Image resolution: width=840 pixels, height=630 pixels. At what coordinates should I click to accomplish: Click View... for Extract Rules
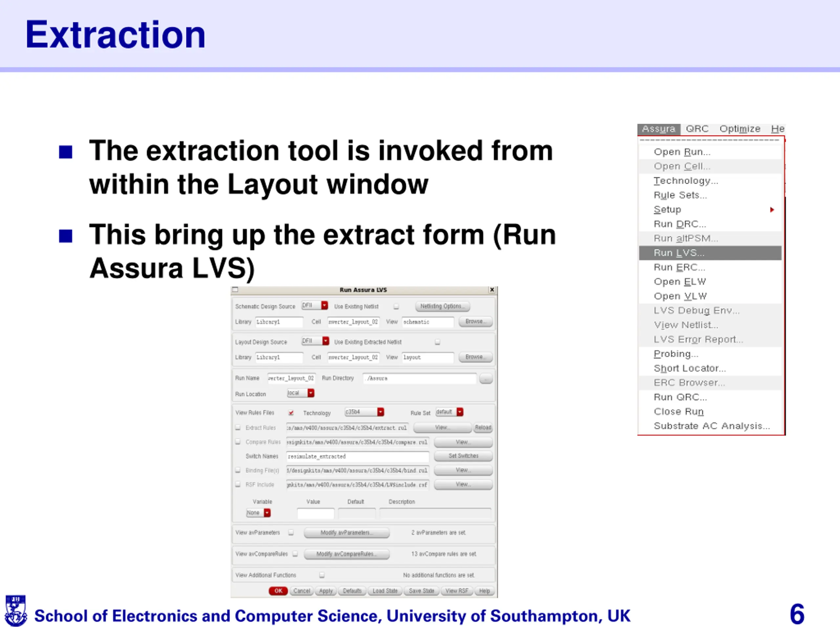[x=442, y=428]
